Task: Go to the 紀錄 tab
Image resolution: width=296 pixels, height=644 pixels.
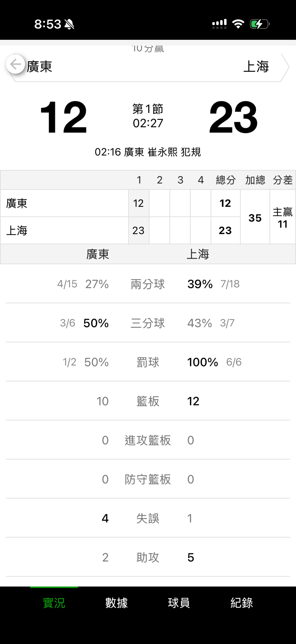Action: coord(241,603)
